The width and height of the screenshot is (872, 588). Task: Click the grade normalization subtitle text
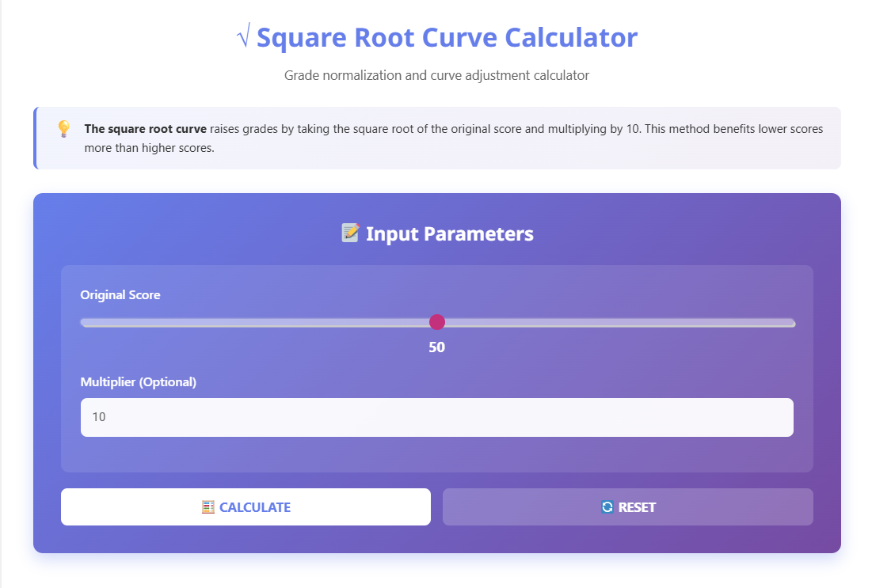coord(436,75)
